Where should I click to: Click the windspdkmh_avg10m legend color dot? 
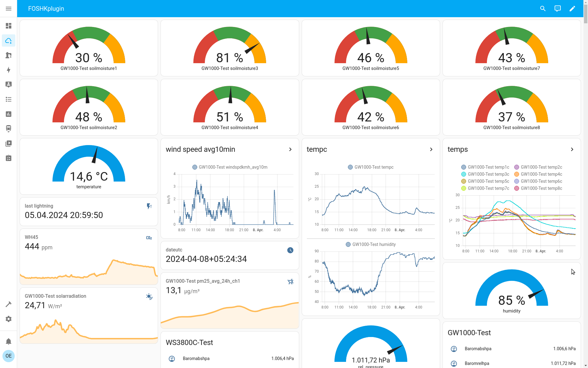pyautogui.click(x=194, y=167)
